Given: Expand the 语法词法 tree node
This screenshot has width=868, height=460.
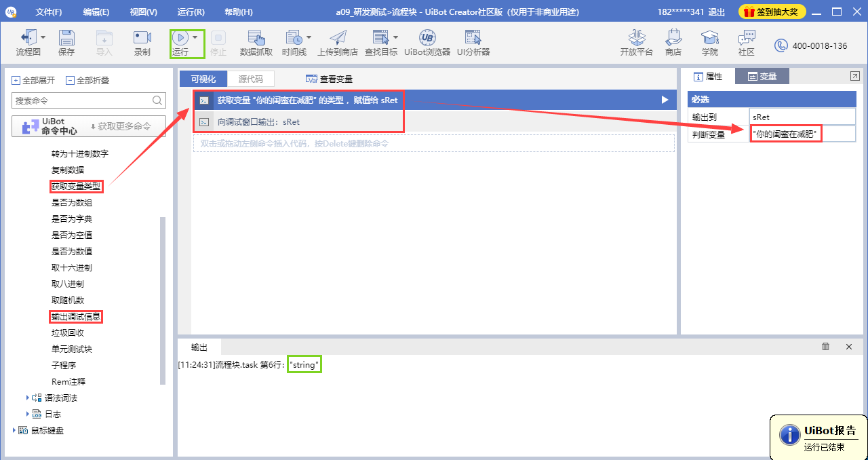Looking at the screenshot, I should click(28, 398).
